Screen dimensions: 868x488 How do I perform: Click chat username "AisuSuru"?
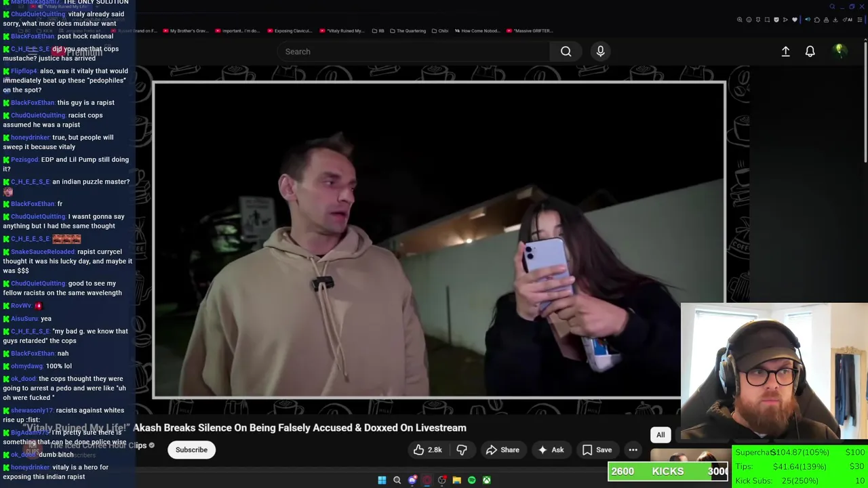pyautogui.click(x=24, y=319)
